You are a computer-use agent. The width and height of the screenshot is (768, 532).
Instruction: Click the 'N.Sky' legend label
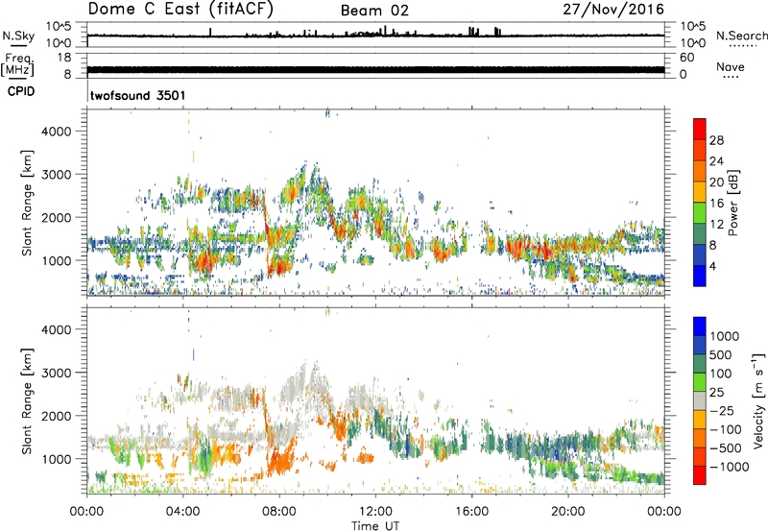[18, 36]
